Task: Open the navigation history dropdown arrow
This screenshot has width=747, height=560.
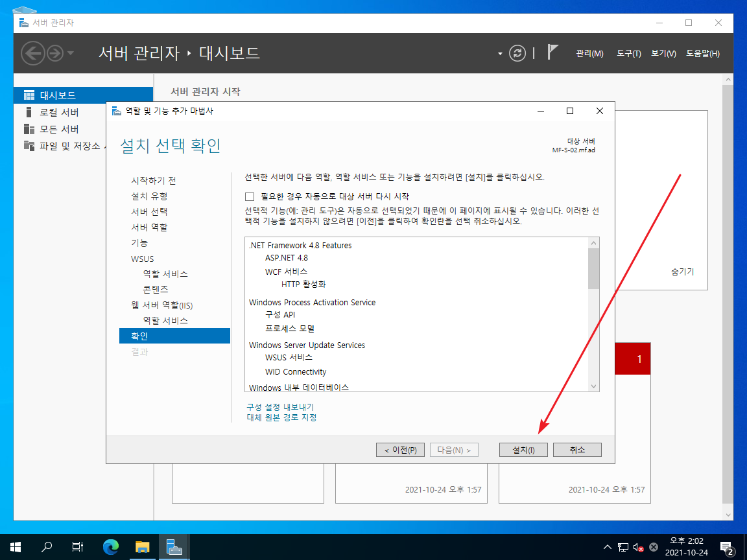Action: [x=71, y=53]
